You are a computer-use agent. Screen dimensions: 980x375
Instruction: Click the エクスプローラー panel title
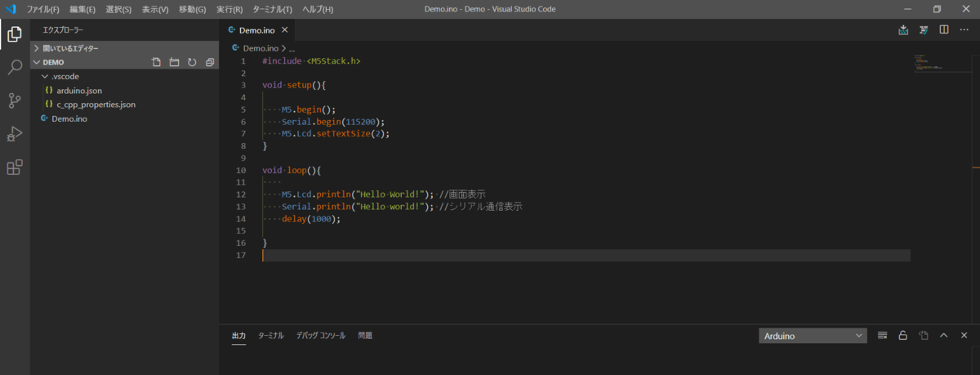[x=63, y=29]
